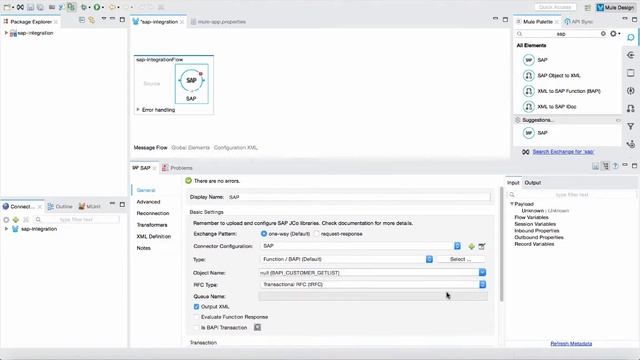Open the Package Explorer view menu arrow
This screenshot has width=640, height=360.
104,19
